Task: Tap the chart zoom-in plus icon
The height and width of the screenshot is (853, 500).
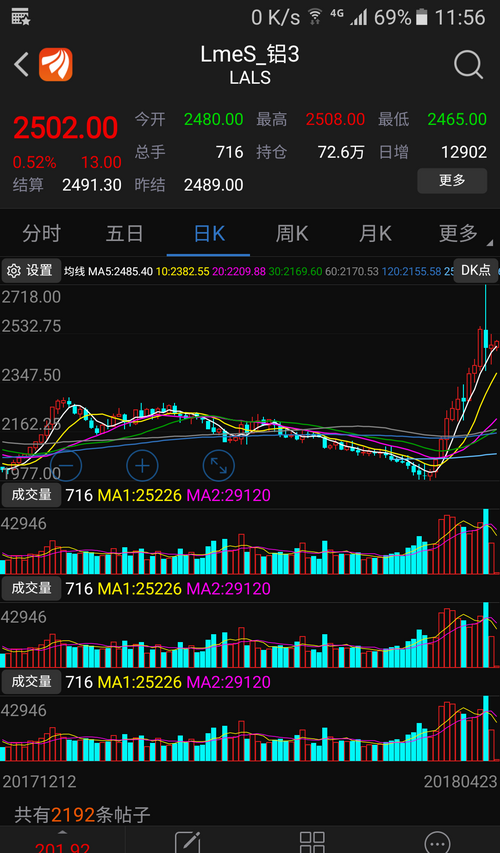Action: [x=143, y=466]
